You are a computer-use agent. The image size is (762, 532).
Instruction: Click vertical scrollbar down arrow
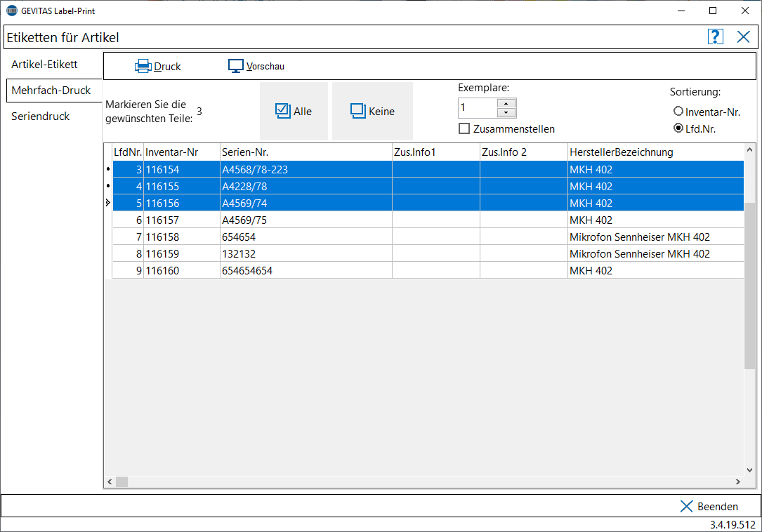pos(749,470)
